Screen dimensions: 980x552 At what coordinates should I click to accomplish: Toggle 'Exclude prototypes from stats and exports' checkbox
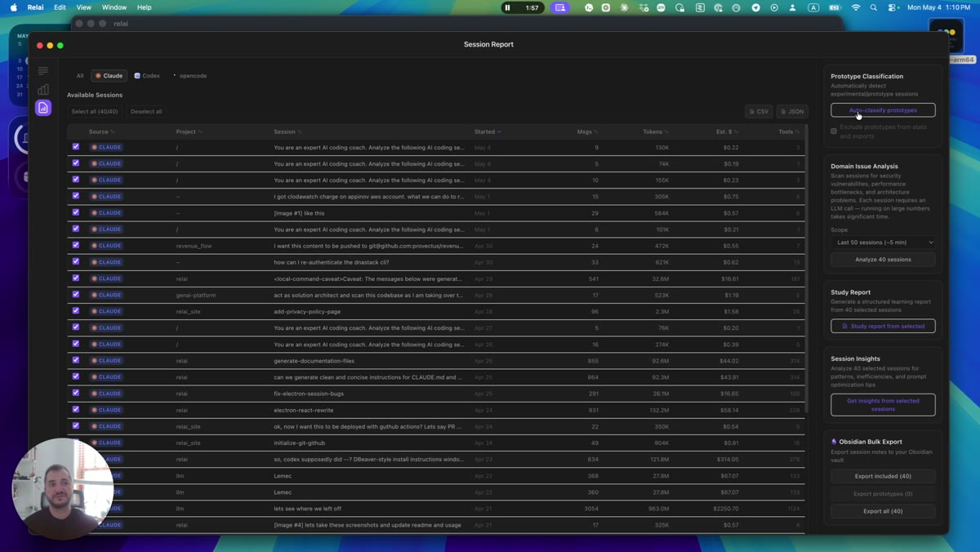(x=834, y=131)
